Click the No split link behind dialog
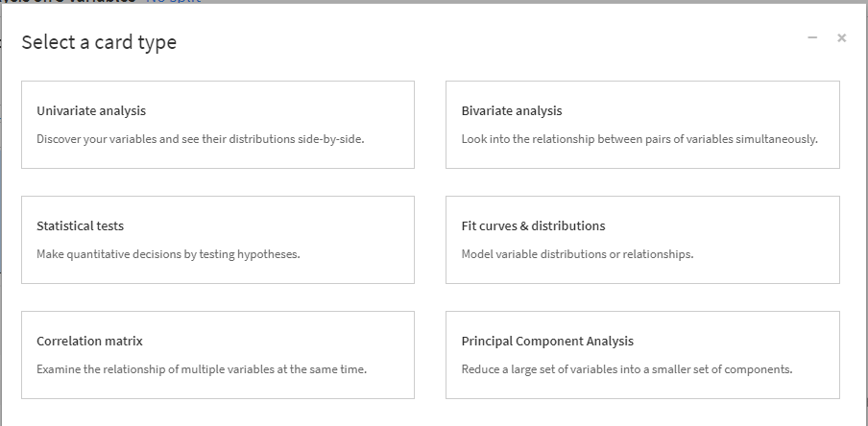 (x=174, y=2)
